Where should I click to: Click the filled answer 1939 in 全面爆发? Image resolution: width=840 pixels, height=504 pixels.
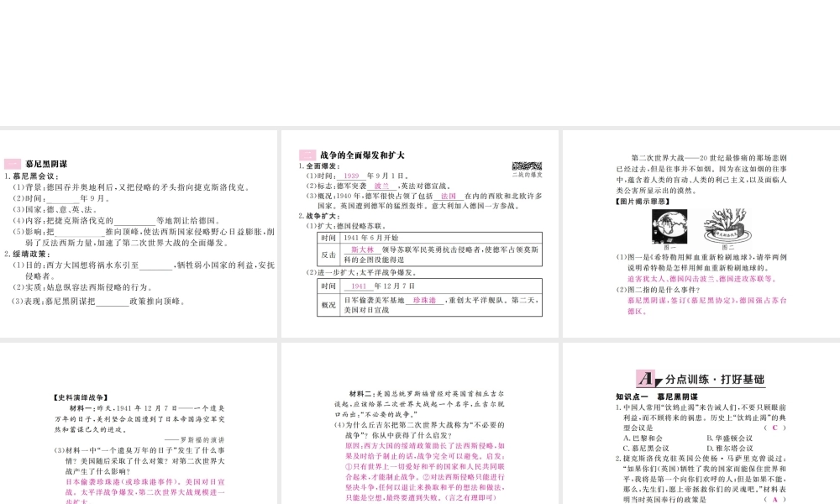pyautogui.click(x=351, y=176)
